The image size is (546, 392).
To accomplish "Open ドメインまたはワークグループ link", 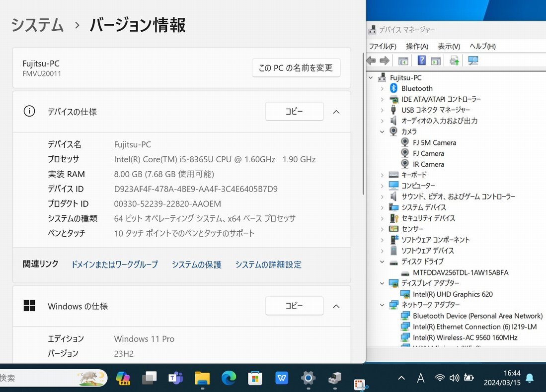I will point(114,264).
